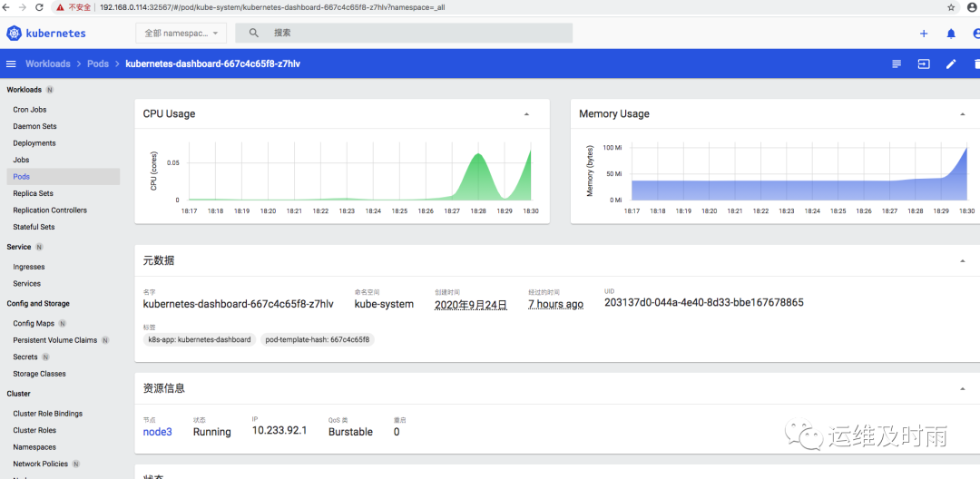Open the namespace selector dropdown

pyautogui.click(x=181, y=33)
